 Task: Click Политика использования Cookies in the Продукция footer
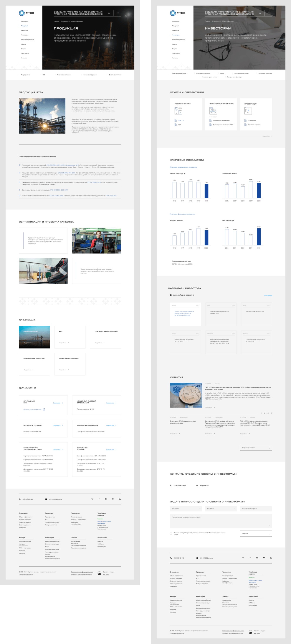tap(82, 575)
